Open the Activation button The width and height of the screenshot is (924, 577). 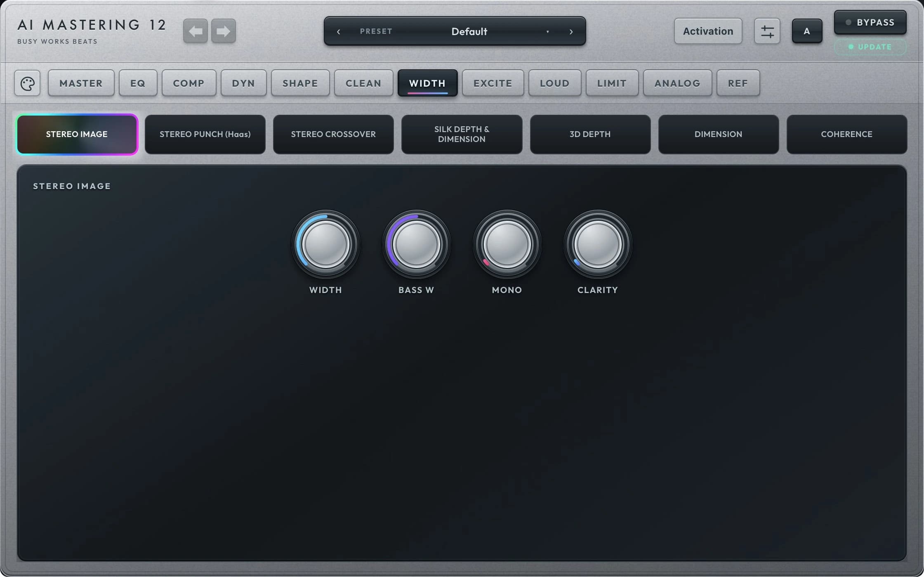[708, 31]
